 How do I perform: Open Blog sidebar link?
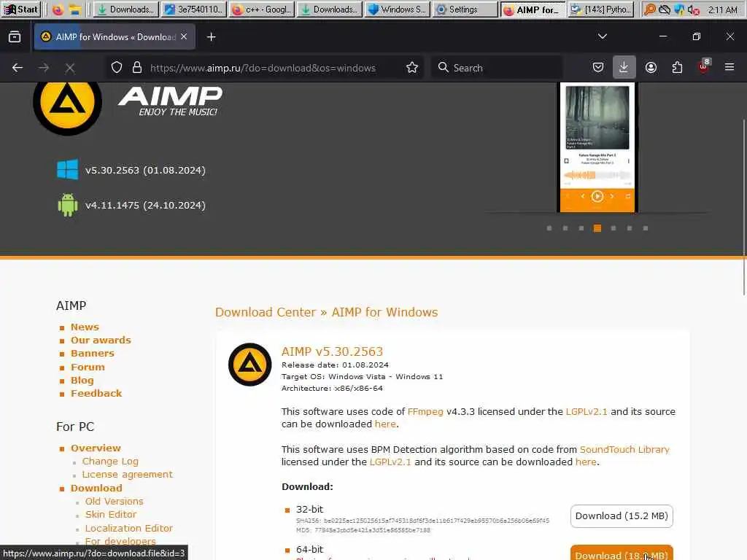click(82, 381)
